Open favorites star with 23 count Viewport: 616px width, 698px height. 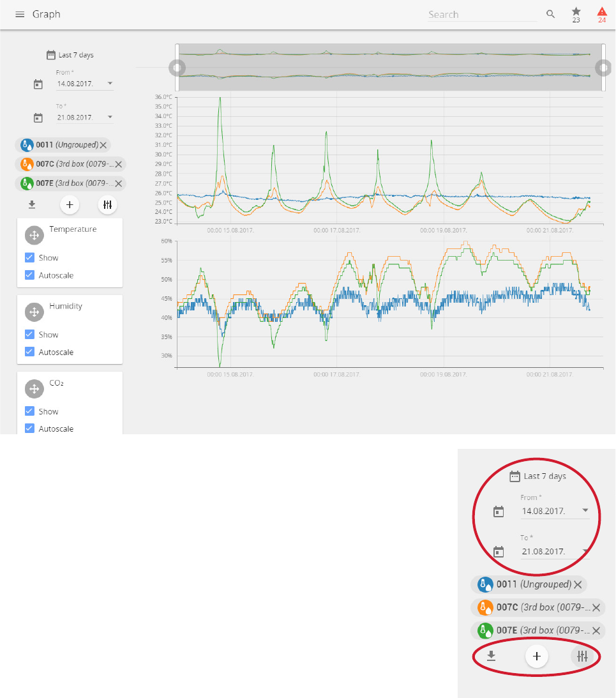[x=576, y=14]
